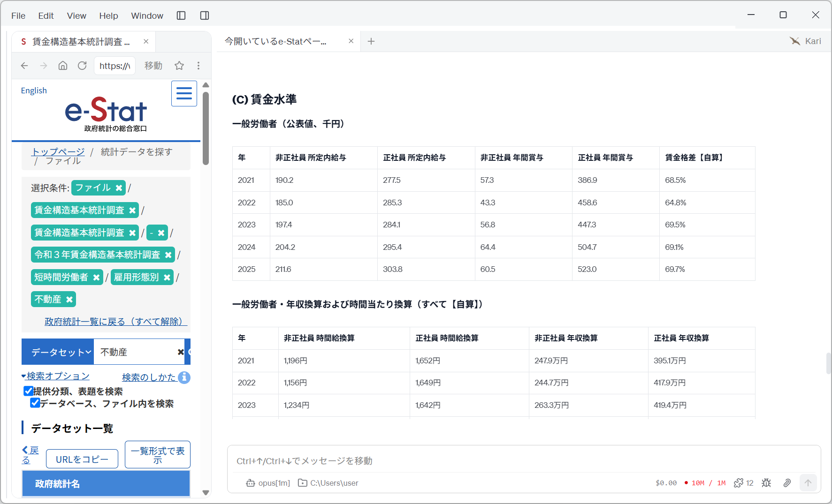Change the C:\Users\user working folder
Viewport: 832px width, 504px height.
(x=328, y=483)
